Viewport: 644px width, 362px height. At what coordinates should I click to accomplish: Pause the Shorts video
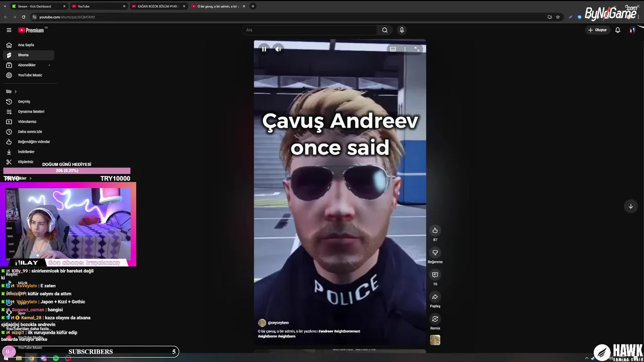click(264, 49)
